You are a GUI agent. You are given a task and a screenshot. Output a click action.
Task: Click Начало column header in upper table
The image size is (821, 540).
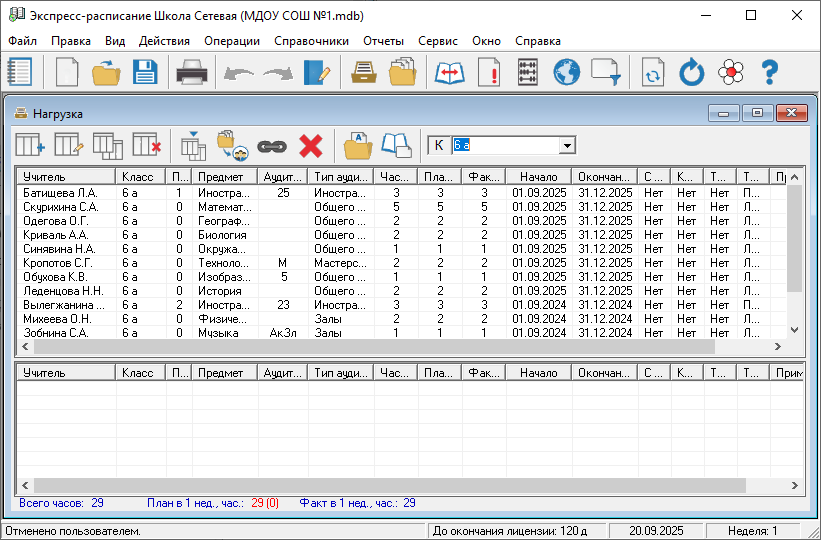[539, 177]
